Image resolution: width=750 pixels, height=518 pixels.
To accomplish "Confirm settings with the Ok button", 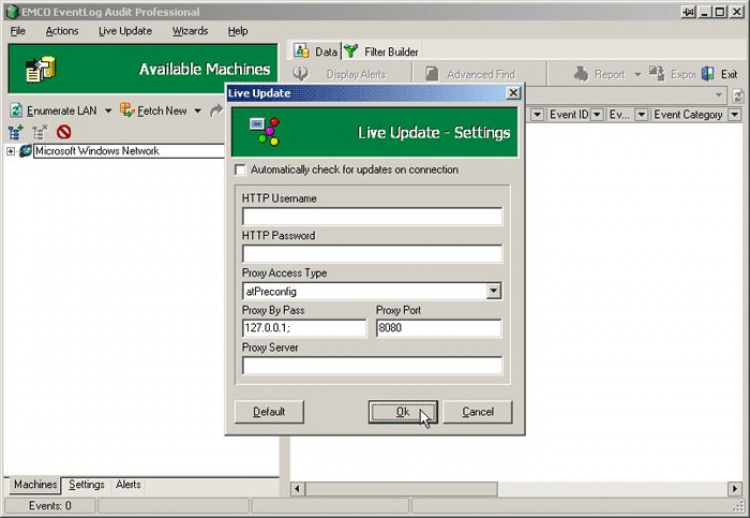I will tap(403, 412).
